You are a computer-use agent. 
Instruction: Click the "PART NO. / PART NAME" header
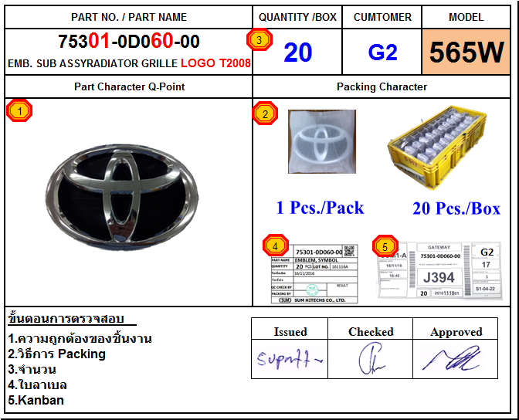click(x=129, y=17)
